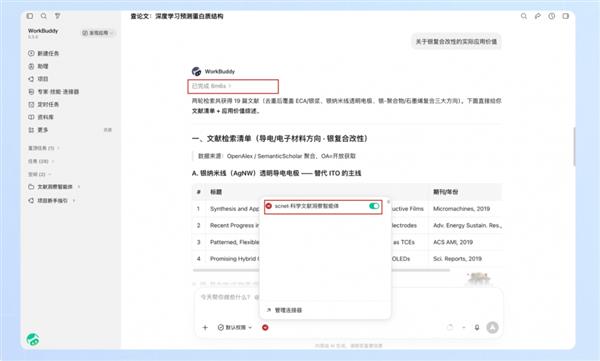600x361 pixels.
Task: Open 更多 in sidebar
Action: (x=38, y=130)
